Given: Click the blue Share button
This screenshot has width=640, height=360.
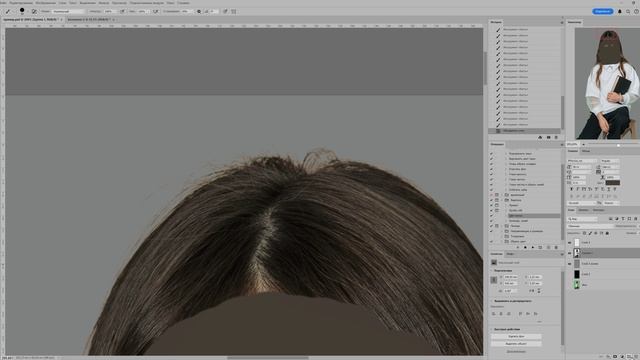Looking at the screenshot, I should [602, 11].
